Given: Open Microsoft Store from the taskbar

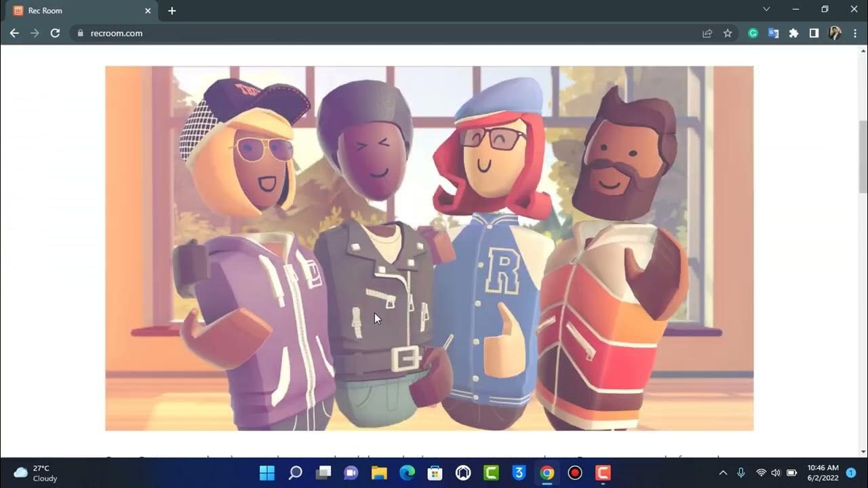Looking at the screenshot, I should [x=435, y=472].
